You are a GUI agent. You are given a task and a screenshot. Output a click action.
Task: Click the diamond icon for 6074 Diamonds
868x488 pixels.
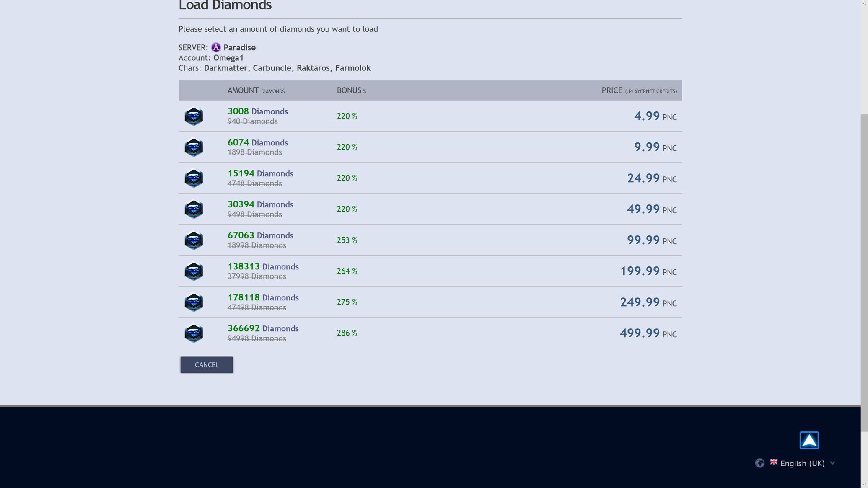(x=194, y=147)
